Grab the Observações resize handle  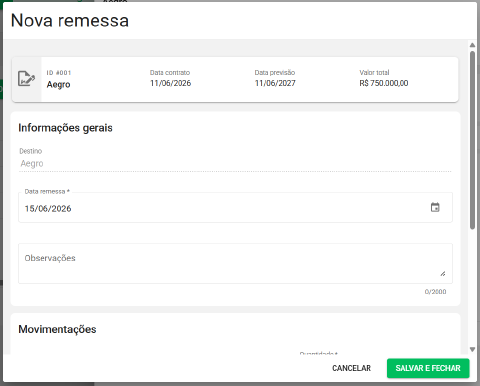[443, 274]
